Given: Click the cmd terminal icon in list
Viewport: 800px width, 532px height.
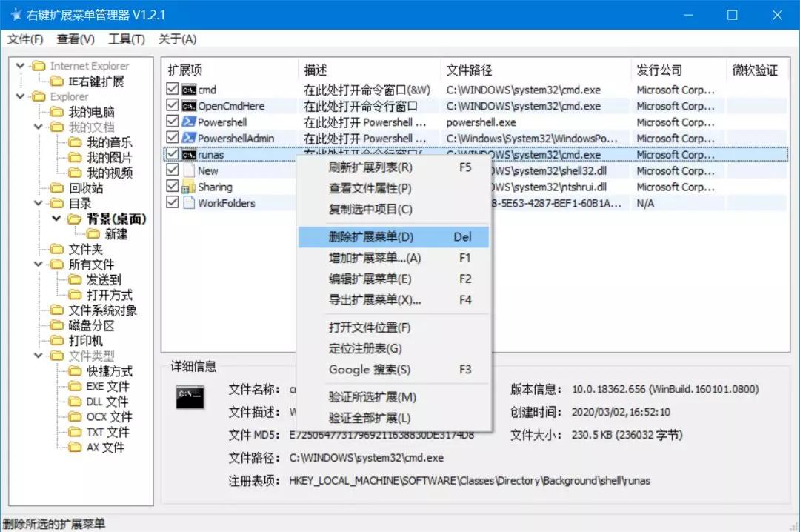Looking at the screenshot, I should point(189,90).
